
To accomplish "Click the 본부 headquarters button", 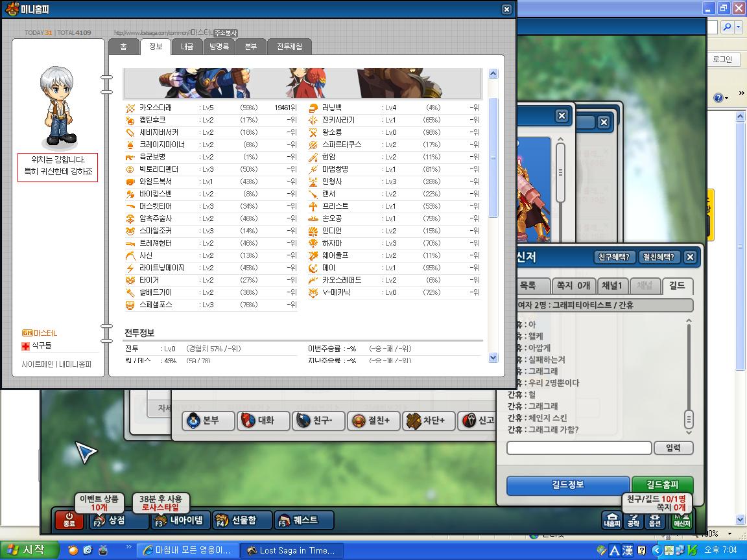I will click(x=209, y=421).
